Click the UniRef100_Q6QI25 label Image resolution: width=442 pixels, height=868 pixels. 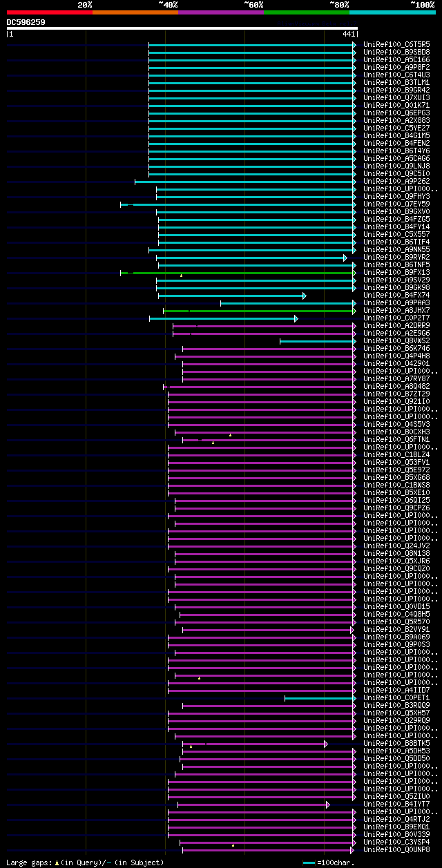coord(396,500)
